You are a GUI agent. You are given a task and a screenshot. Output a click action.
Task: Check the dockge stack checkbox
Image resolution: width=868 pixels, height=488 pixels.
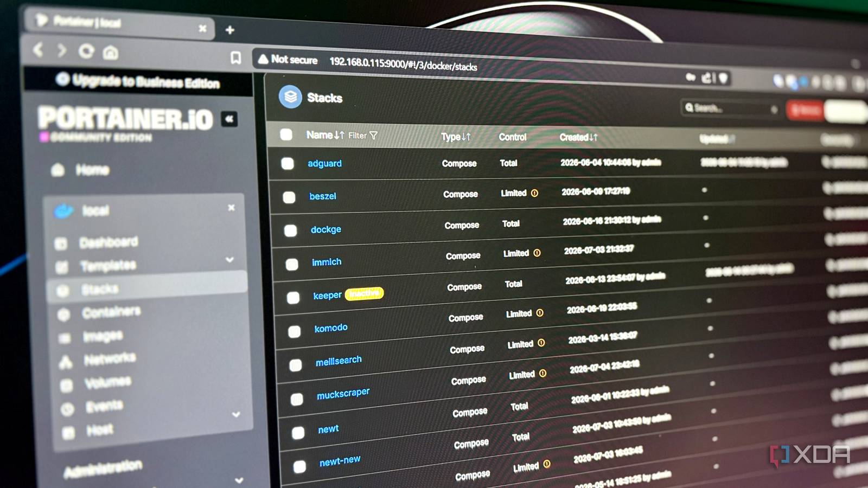[291, 230]
